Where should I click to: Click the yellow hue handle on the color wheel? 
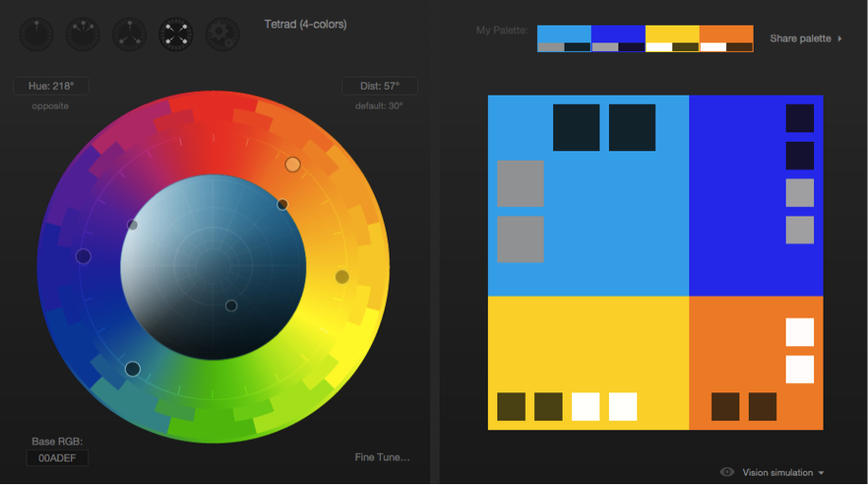(342, 277)
